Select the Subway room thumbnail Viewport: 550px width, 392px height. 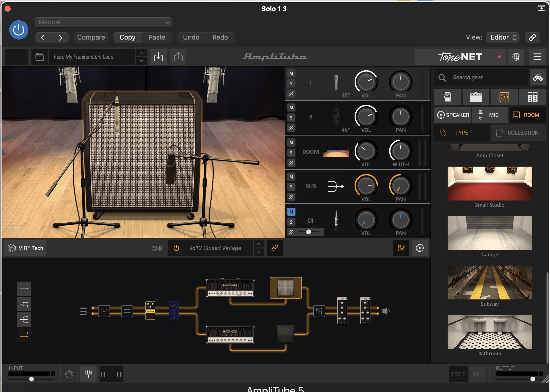(489, 283)
